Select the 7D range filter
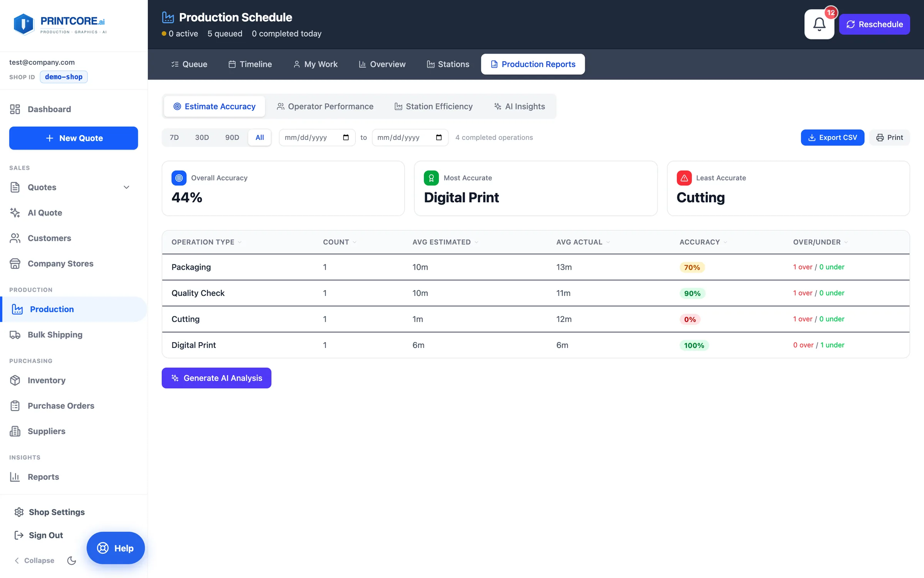The width and height of the screenshot is (924, 578). [174, 138]
